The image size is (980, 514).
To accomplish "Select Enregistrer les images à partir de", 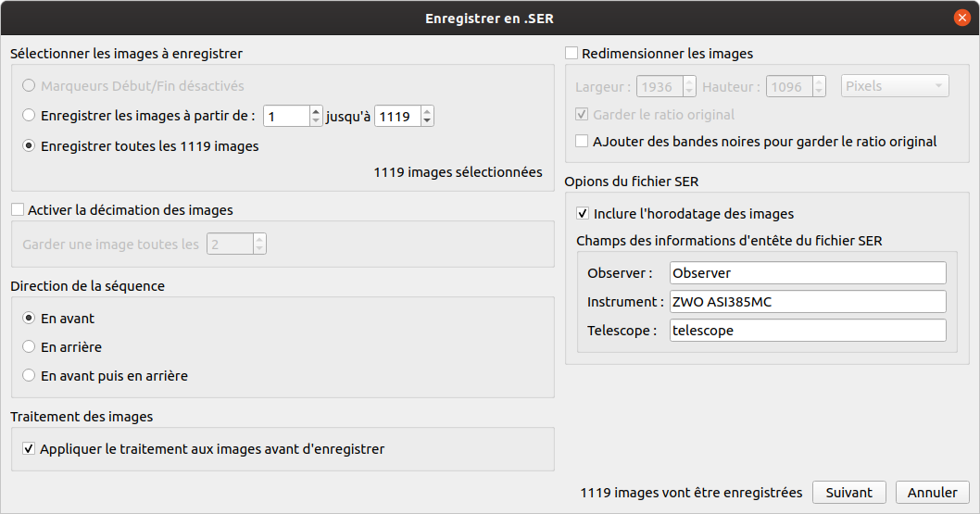I will 30,116.
